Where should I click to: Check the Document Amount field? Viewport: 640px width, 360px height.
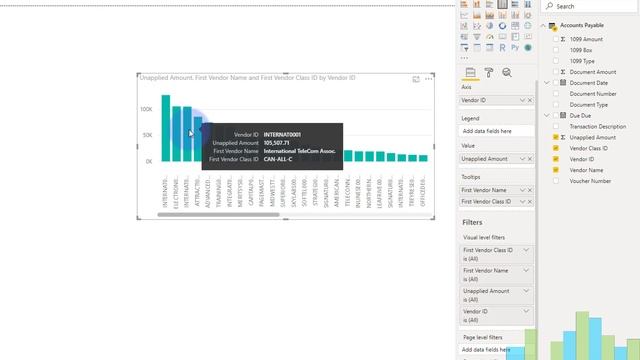point(556,72)
